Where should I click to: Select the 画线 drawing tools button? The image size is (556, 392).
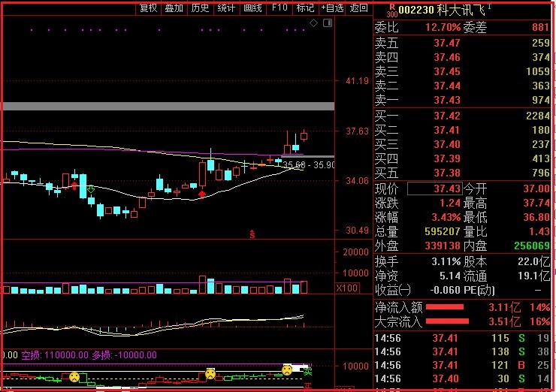coord(252,8)
